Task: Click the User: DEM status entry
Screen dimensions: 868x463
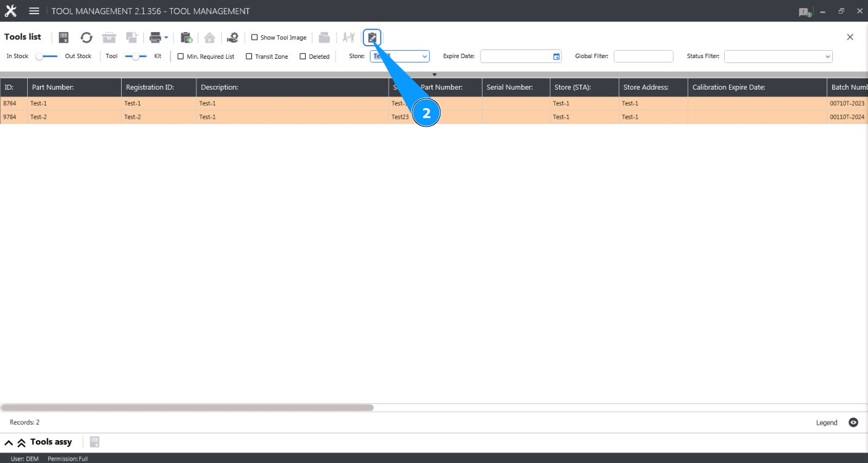Action: pyautogui.click(x=25, y=459)
